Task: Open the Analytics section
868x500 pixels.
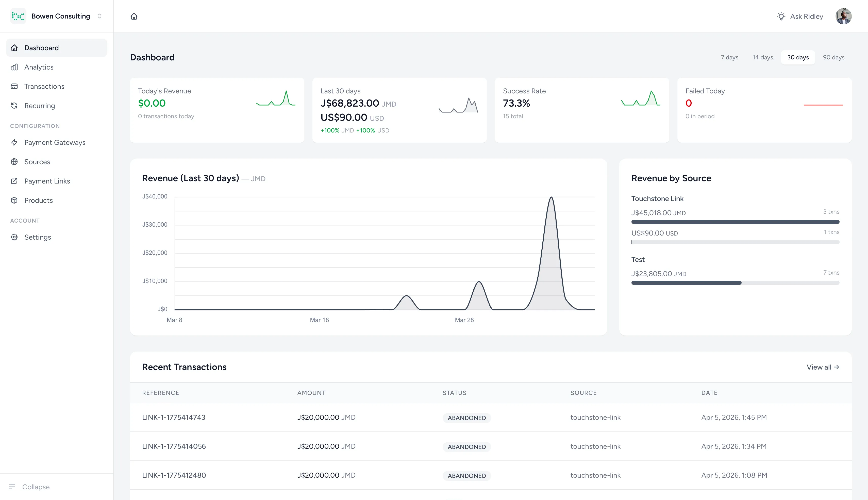Action: [39, 67]
